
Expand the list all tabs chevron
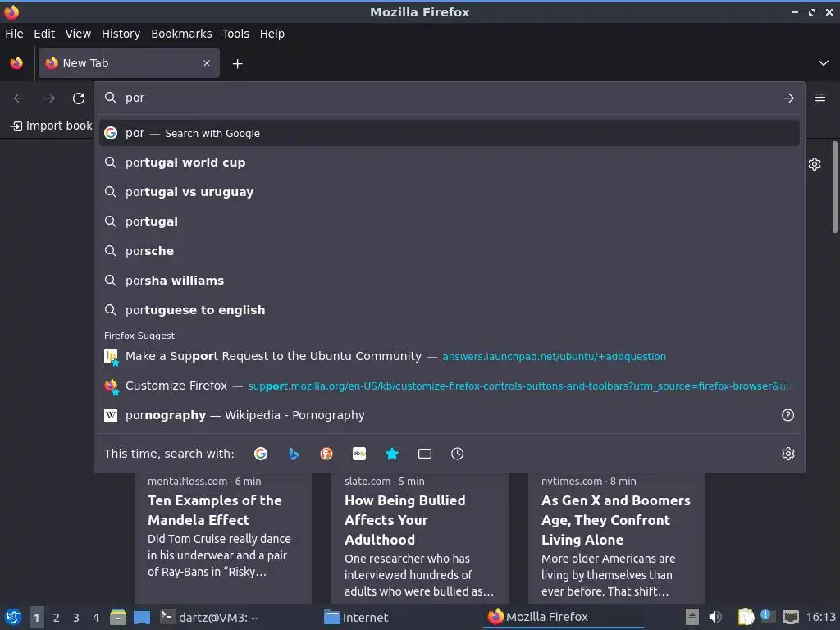tap(824, 63)
